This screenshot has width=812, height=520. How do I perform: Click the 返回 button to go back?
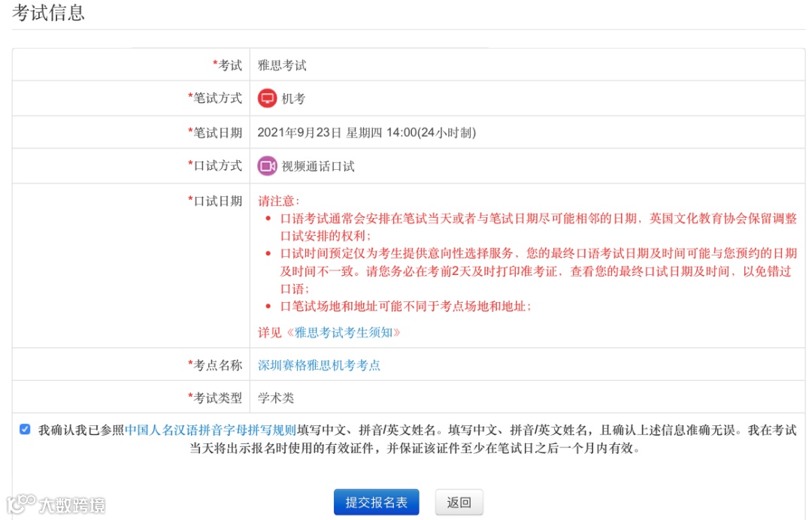pos(459,503)
